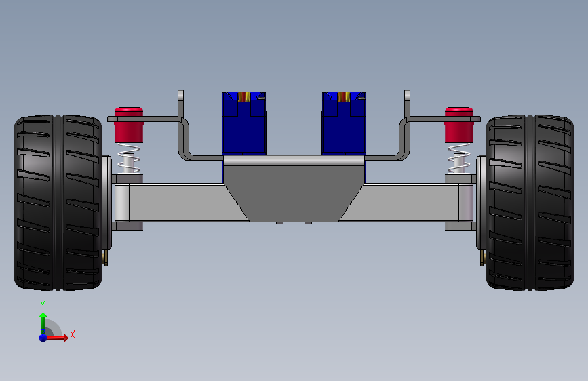Select the orange connector on right motor
The image size is (588, 381).
[x=344, y=97]
